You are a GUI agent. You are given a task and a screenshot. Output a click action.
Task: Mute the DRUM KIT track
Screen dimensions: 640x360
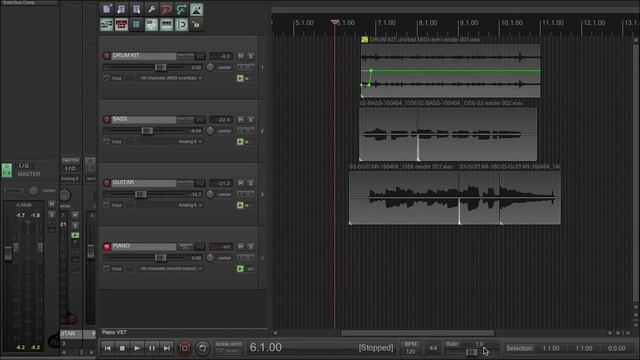point(240,56)
